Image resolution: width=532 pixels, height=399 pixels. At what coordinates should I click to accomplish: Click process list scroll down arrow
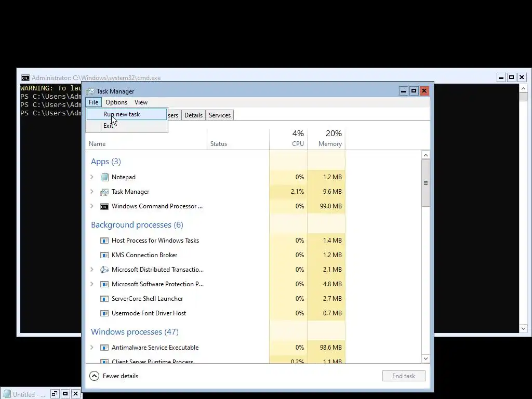[x=425, y=358]
